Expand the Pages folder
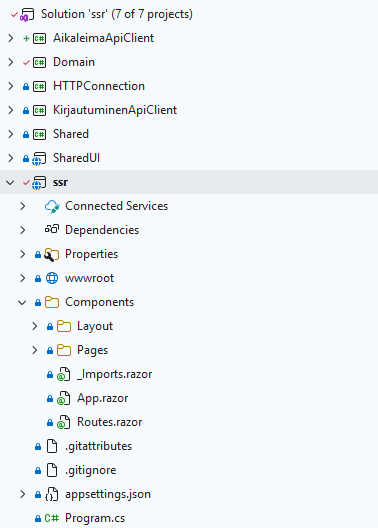 coord(35,350)
